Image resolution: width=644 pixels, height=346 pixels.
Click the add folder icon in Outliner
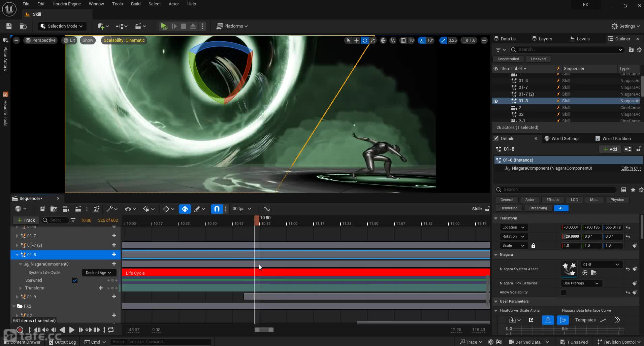tap(631, 50)
